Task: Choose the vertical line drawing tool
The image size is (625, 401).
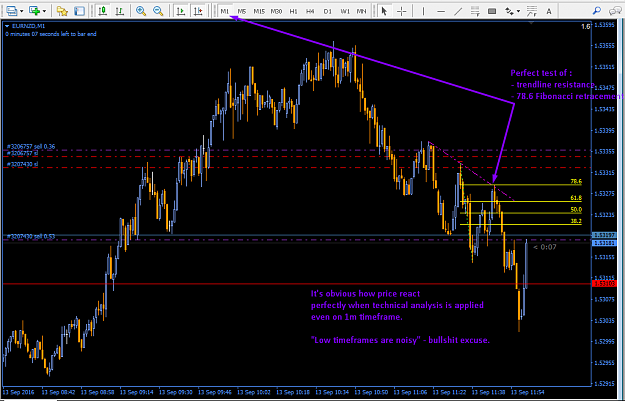Action: point(423,11)
